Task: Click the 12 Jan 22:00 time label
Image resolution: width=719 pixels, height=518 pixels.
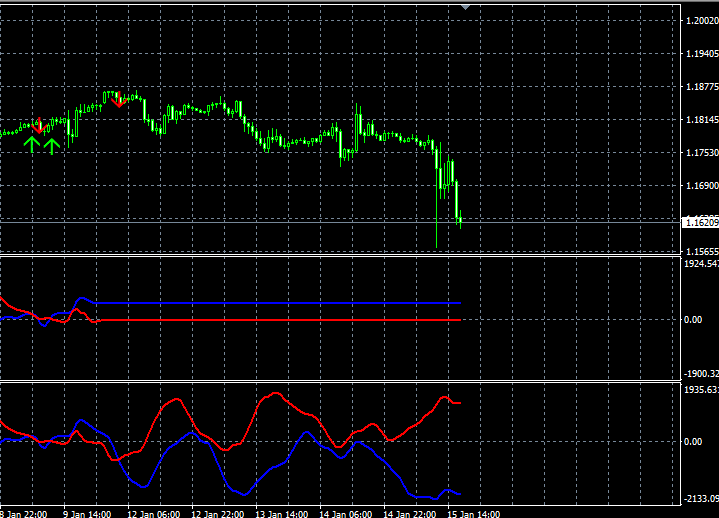Action: click(x=218, y=514)
